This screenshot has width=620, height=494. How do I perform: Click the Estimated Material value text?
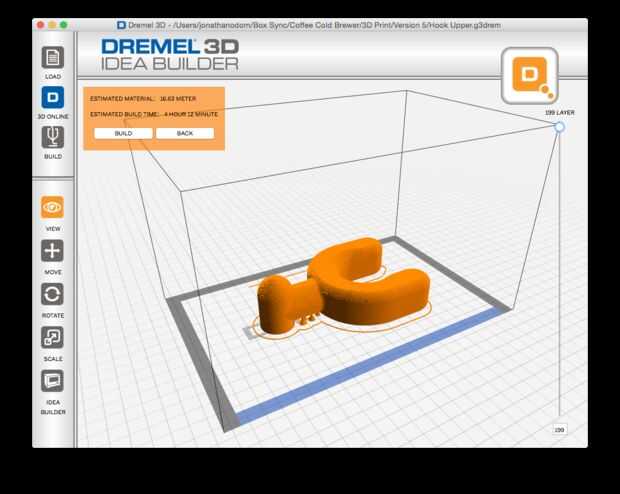178,98
